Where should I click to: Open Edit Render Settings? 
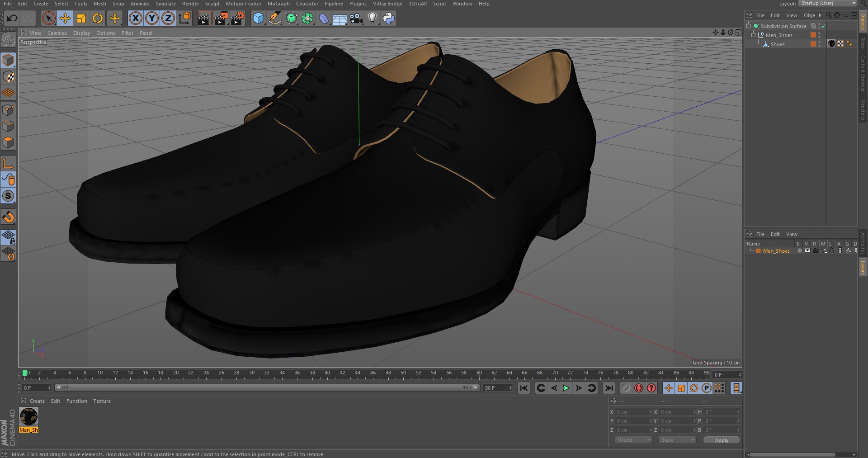tap(238, 18)
